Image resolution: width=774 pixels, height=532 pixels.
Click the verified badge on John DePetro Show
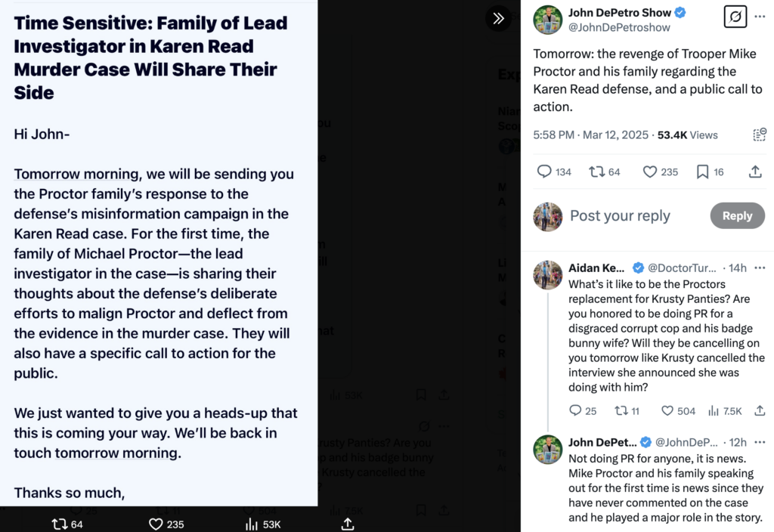point(682,12)
